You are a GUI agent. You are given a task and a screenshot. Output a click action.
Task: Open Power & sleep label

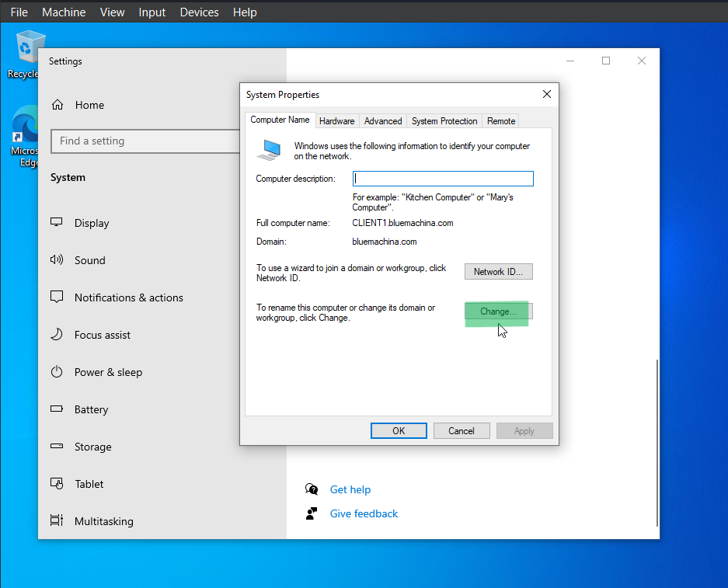109,372
